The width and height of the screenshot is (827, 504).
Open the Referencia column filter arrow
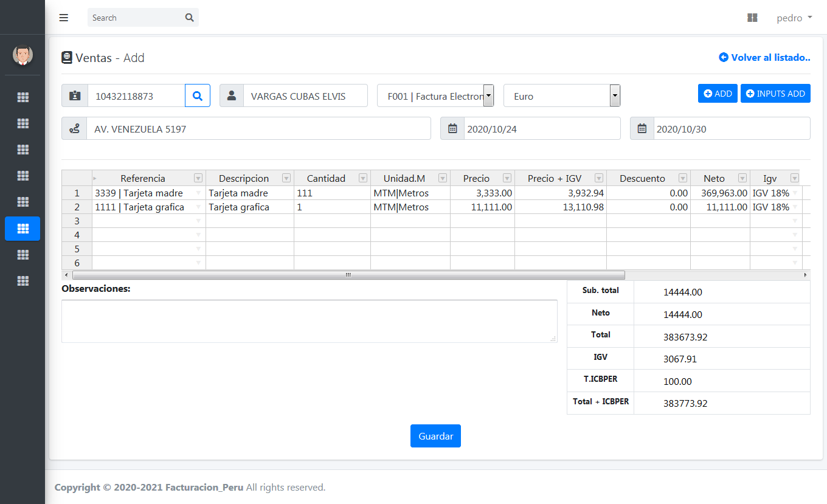[198, 178]
